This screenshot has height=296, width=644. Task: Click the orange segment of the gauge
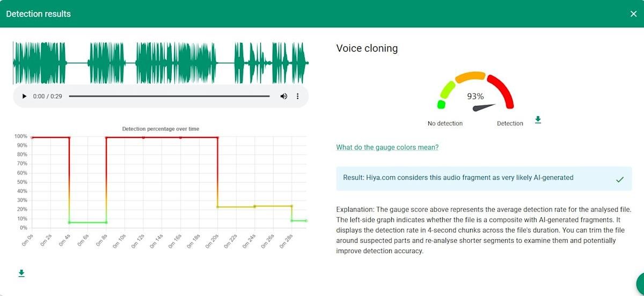[x=470, y=76]
